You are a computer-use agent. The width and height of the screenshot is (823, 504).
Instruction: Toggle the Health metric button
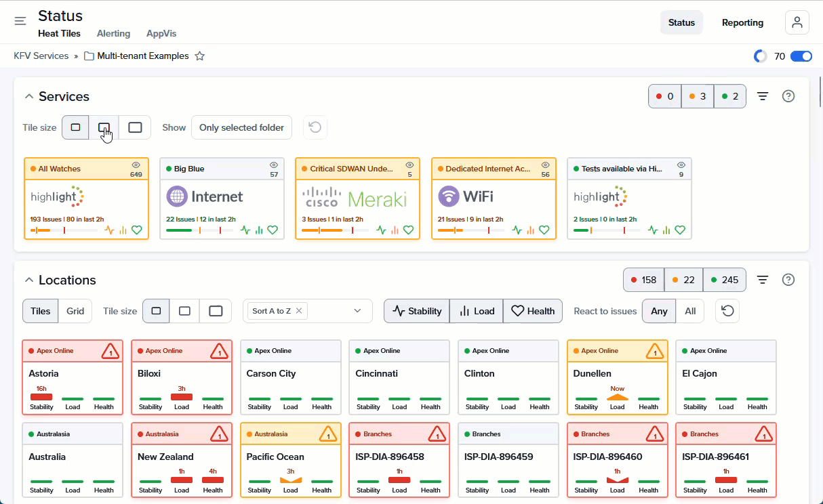pos(533,311)
